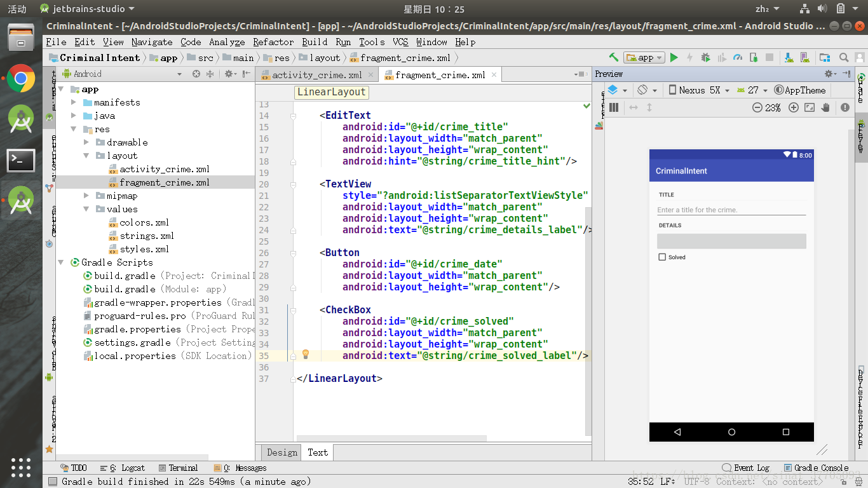Switch to the Text tab
Image resolution: width=868 pixels, height=488 pixels.
318,452
